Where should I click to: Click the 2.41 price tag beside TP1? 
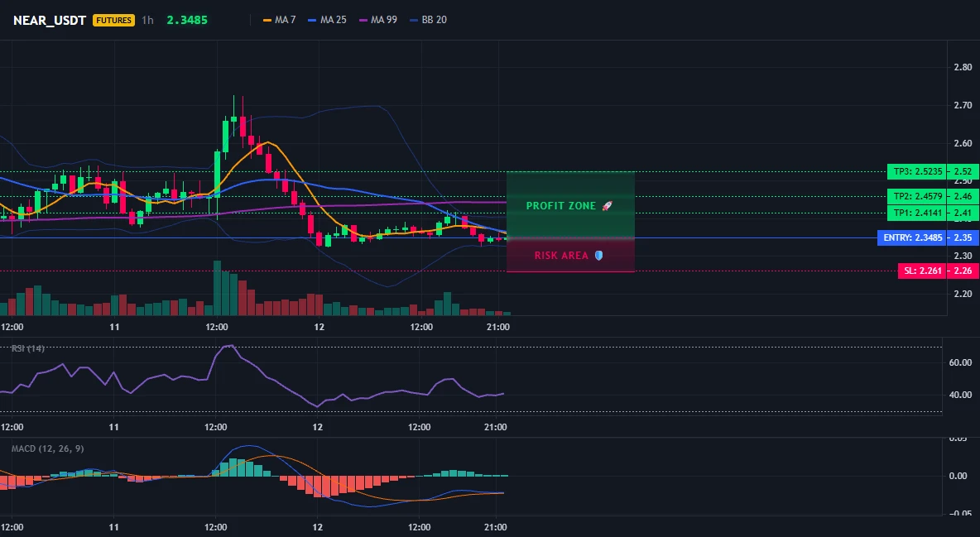[x=963, y=213]
